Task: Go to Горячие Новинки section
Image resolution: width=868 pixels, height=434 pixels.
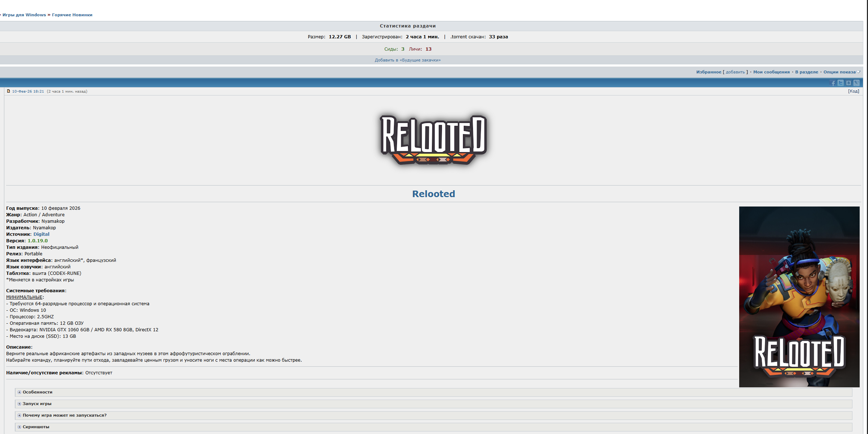Action: [x=72, y=15]
